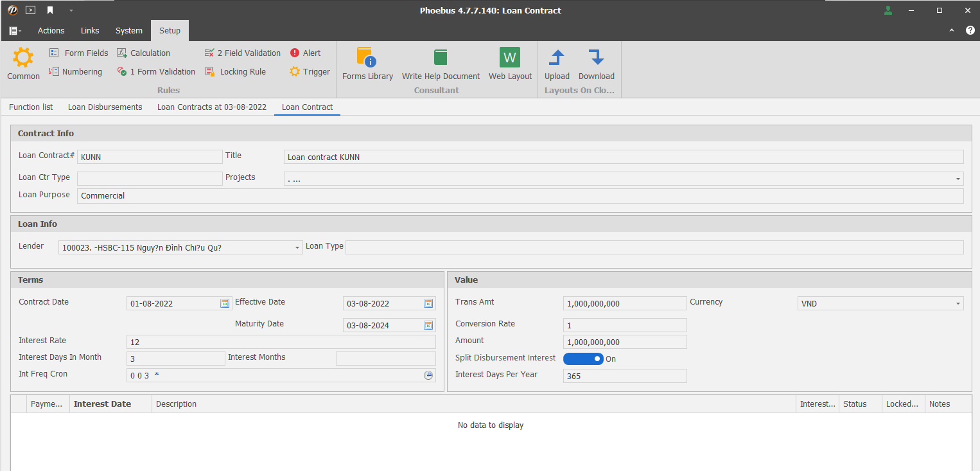Download layout from the cloud
The height and width of the screenshot is (471, 980).
596,64
